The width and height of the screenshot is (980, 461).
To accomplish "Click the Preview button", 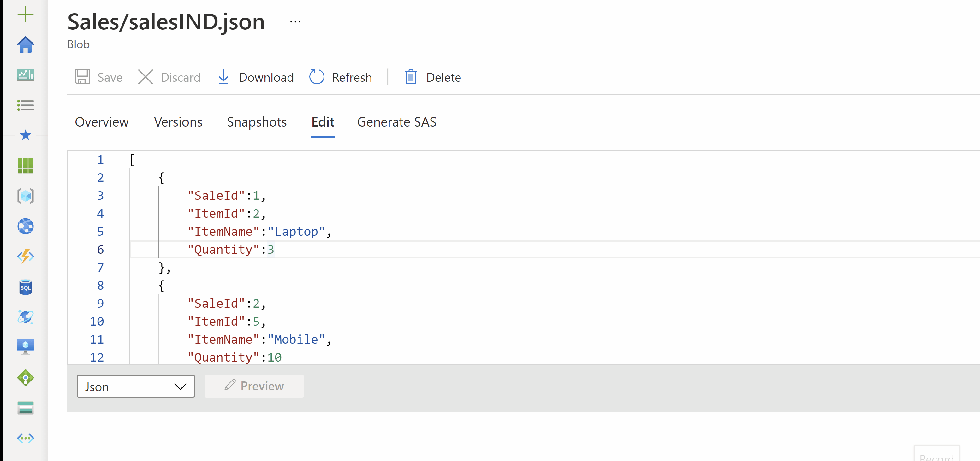I will 254,386.
